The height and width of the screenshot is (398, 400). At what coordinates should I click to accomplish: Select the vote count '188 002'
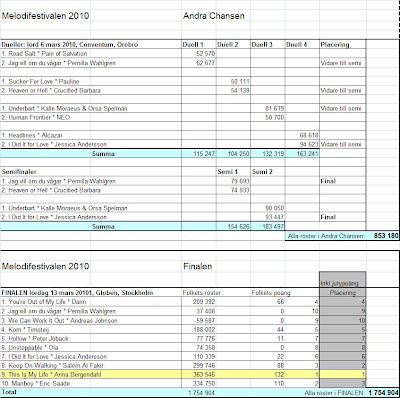click(x=204, y=329)
